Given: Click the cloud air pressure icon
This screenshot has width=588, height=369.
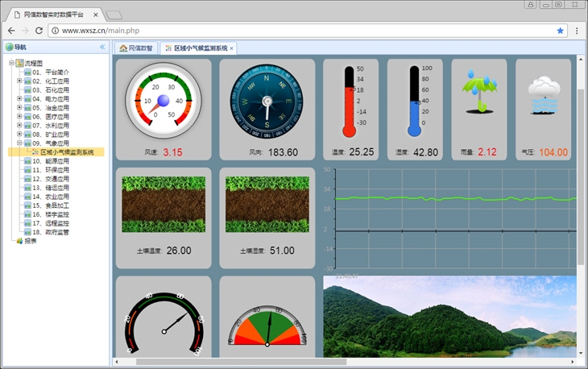Looking at the screenshot, I should [x=545, y=95].
